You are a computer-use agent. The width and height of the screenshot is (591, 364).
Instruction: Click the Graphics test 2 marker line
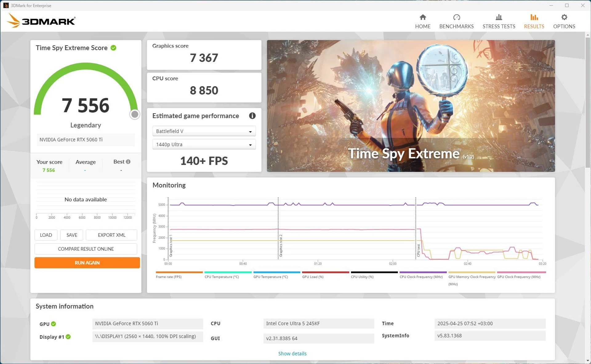(x=278, y=228)
